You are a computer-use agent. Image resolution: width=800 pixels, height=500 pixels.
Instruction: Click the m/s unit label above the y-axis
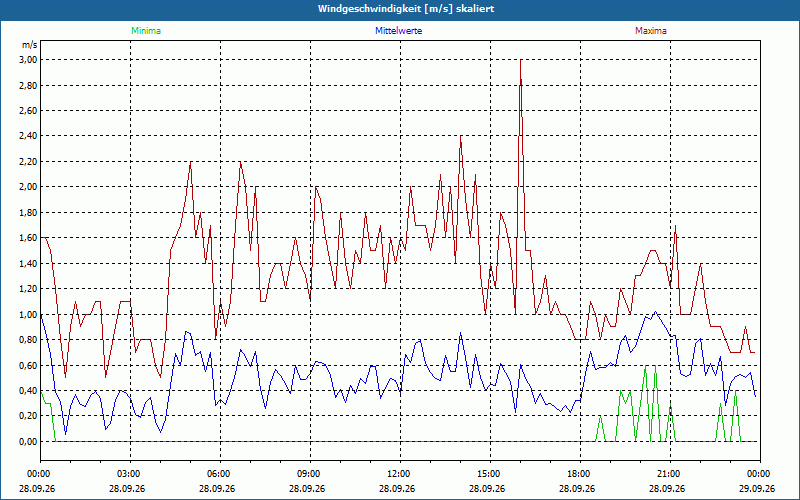pos(29,45)
